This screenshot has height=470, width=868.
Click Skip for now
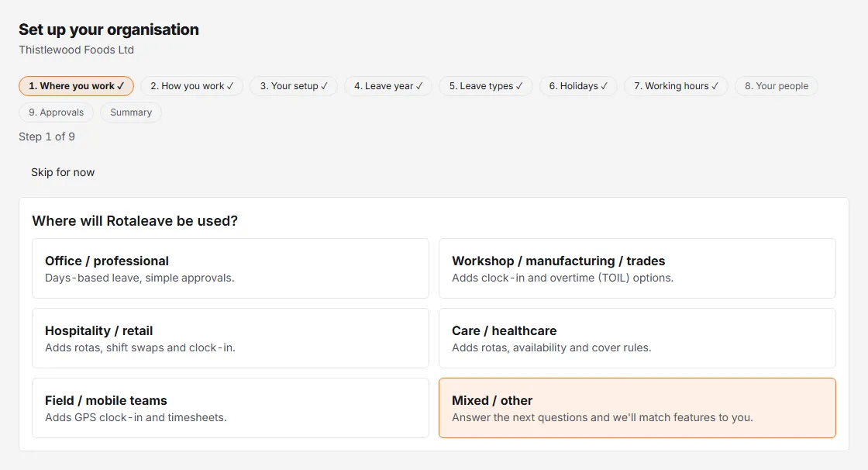pos(63,172)
